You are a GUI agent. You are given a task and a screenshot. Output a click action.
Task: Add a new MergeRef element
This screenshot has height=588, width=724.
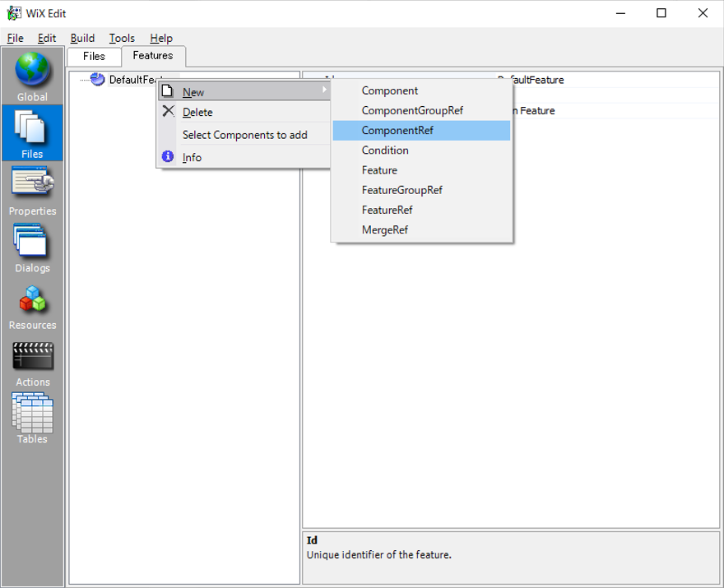(x=421, y=229)
